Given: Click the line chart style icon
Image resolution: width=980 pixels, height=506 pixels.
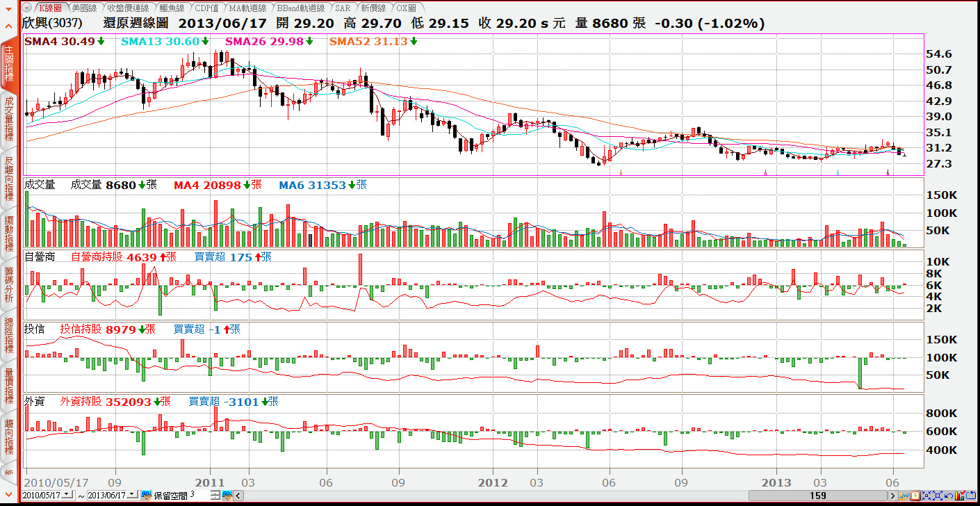Looking at the screenshot, I should pyautogui.click(x=904, y=496).
